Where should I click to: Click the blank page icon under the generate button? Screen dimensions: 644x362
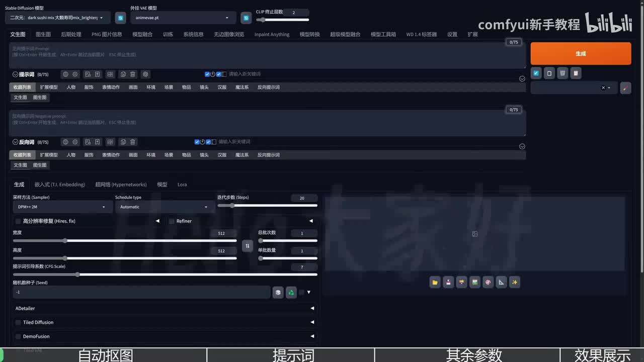[549, 73]
